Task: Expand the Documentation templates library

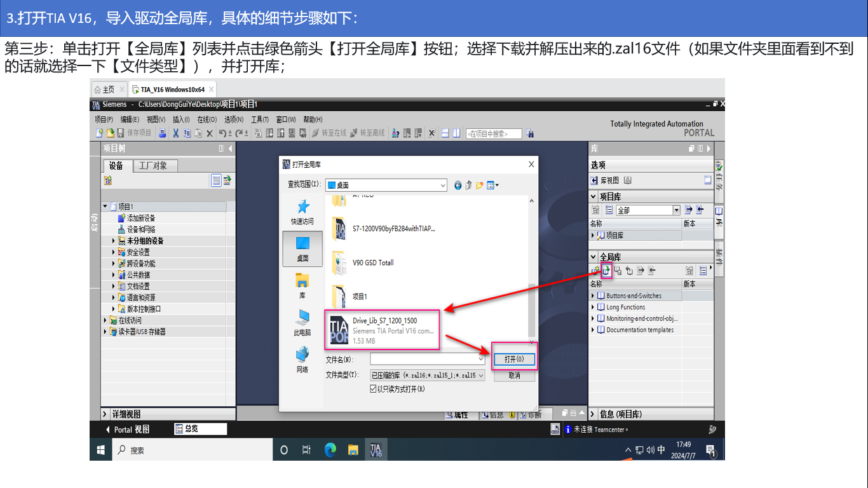Action: pyautogui.click(x=593, y=330)
